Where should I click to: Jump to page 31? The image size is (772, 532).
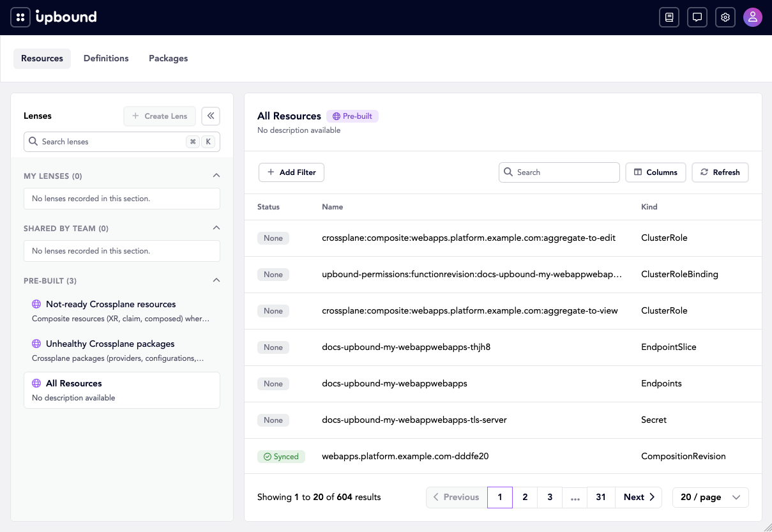[601, 498]
